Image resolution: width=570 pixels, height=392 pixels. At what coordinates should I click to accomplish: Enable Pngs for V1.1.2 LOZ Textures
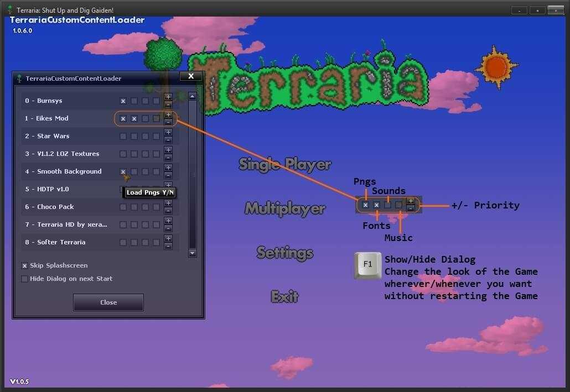[123, 154]
